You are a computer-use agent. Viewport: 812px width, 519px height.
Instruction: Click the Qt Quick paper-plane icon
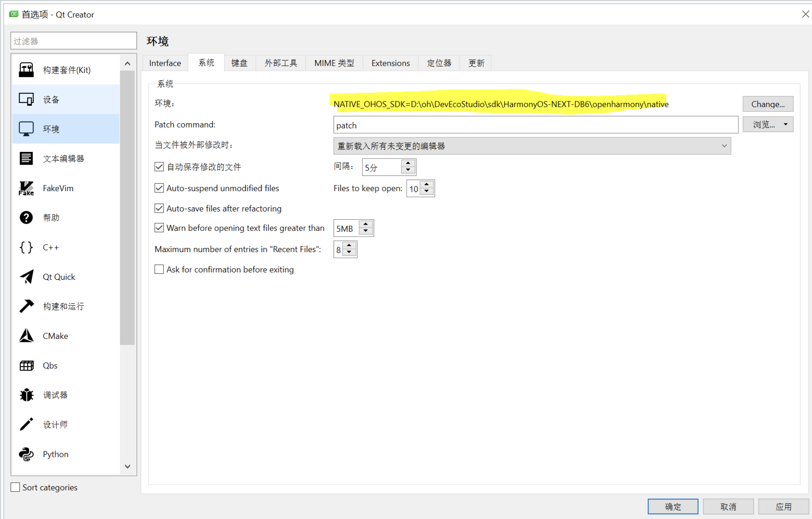[26, 276]
